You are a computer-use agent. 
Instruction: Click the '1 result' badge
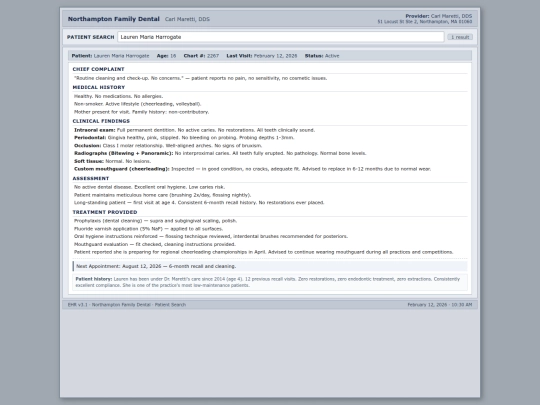[x=460, y=37]
